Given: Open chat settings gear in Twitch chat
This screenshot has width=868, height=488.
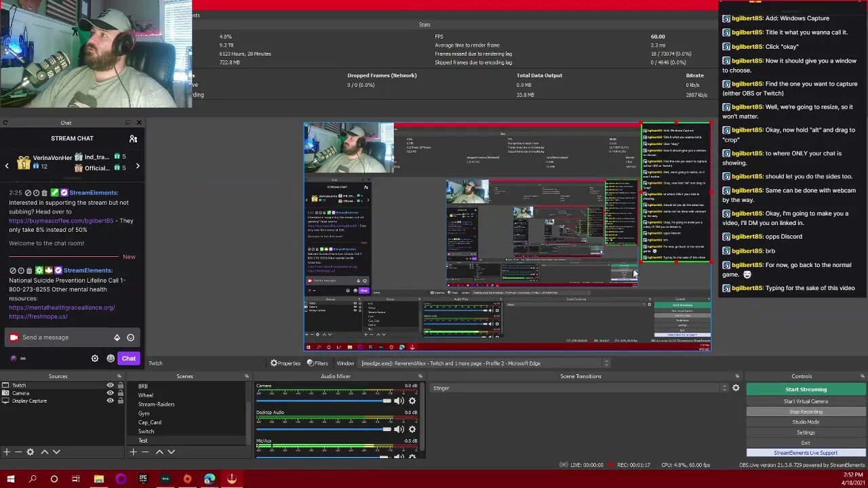Looking at the screenshot, I should point(95,359).
